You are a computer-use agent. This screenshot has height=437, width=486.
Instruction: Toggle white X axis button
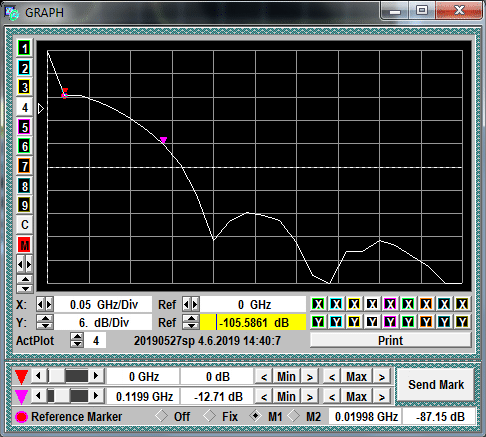tap(372, 304)
